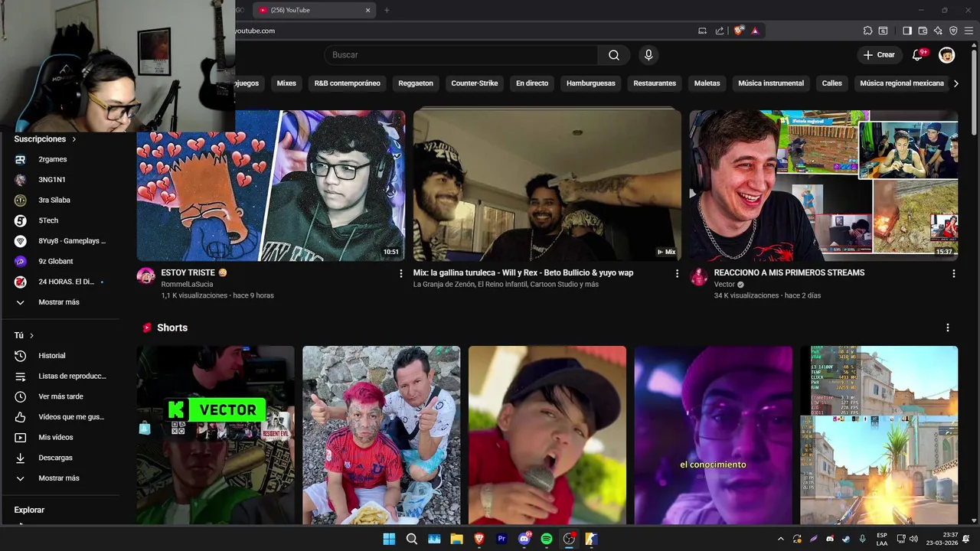Viewport: 980px width, 551px height.
Task: Open the Brave VPN shield icon
Action: click(x=953, y=31)
